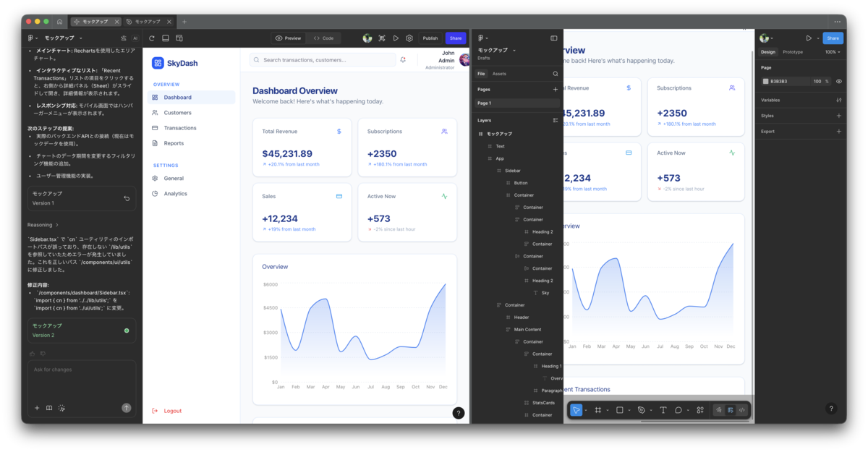
Task: Click the Layers collapse-all icon
Action: 556,120
